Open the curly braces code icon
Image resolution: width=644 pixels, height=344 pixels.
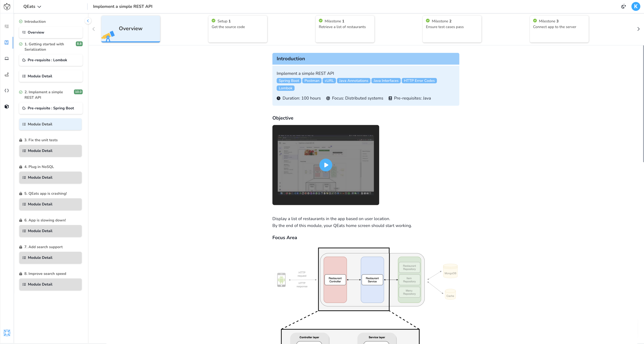(x=7, y=91)
